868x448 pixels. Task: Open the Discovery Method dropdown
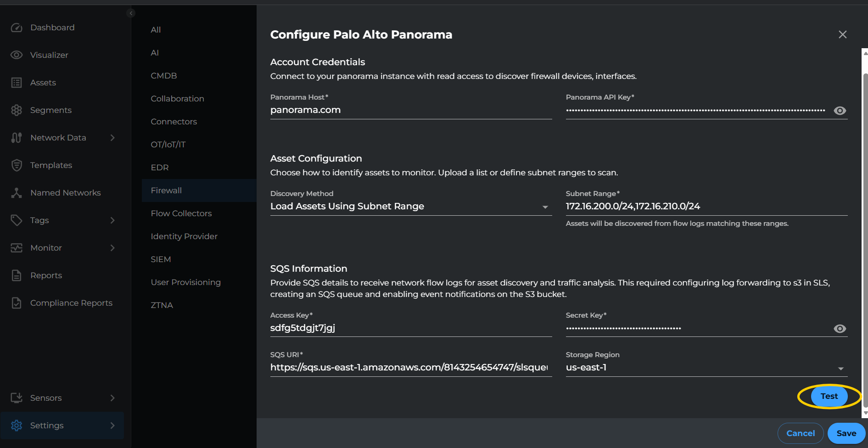tap(545, 207)
